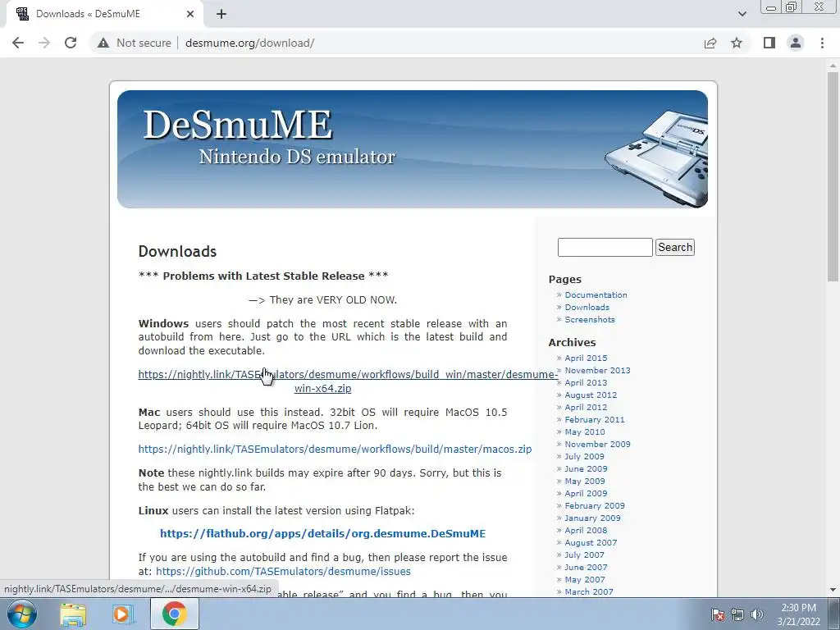Open the GitHub desmume issues link
This screenshot has height=630, width=840.
click(x=283, y=571)
